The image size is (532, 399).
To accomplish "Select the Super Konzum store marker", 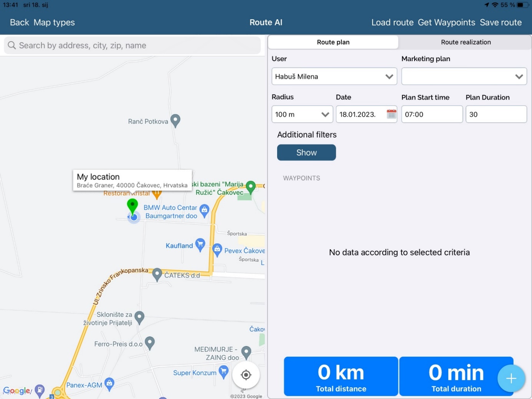I will coord(223,371).
